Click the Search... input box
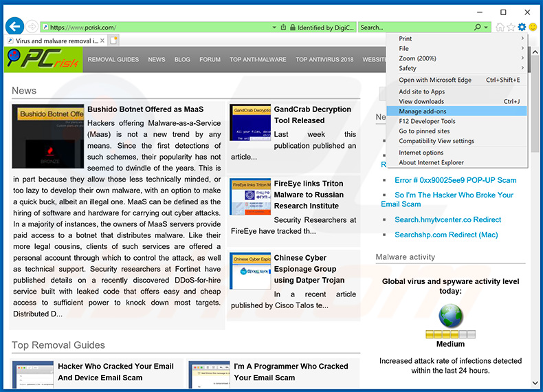The width and height of the screenshot is (543, 392). point(416,27)
